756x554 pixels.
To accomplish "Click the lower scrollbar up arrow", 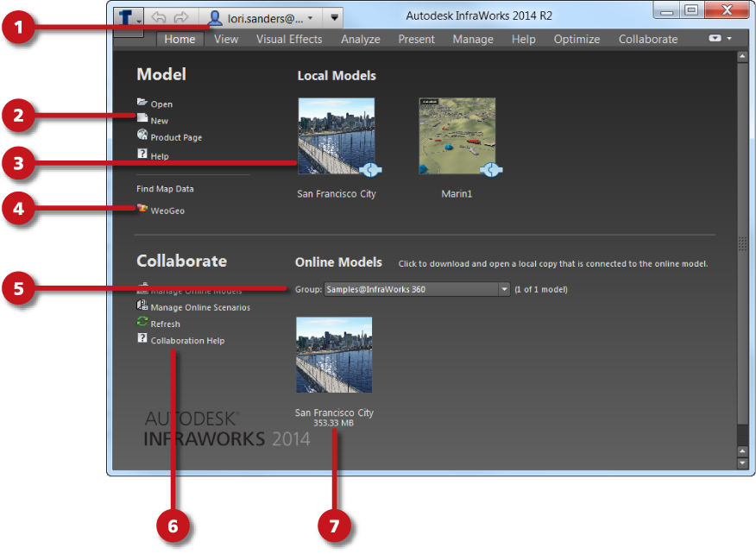I will [742, 451].
